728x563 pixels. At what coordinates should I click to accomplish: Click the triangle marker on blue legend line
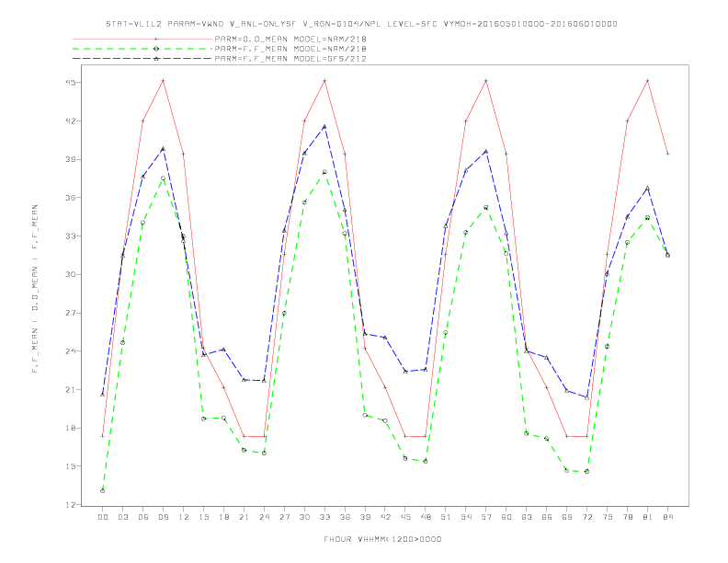pyautogui.click(x=156, y=59)
